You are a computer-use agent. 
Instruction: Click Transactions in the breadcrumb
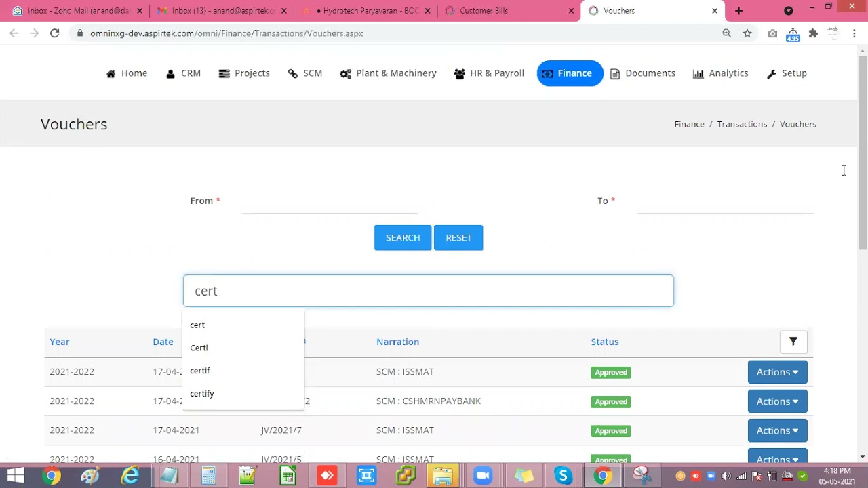pos(742,124)
